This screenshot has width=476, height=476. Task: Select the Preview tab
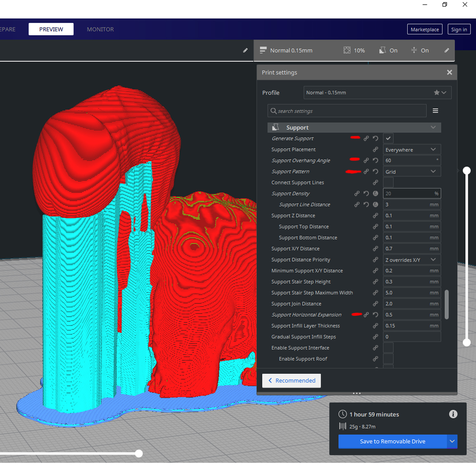(51, 29)
